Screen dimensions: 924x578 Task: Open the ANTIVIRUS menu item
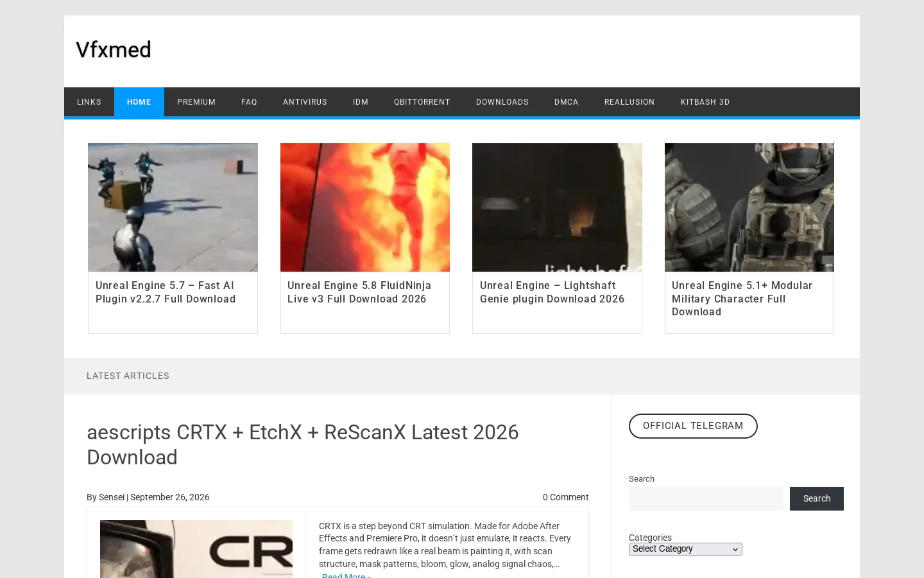click(305, 102)
